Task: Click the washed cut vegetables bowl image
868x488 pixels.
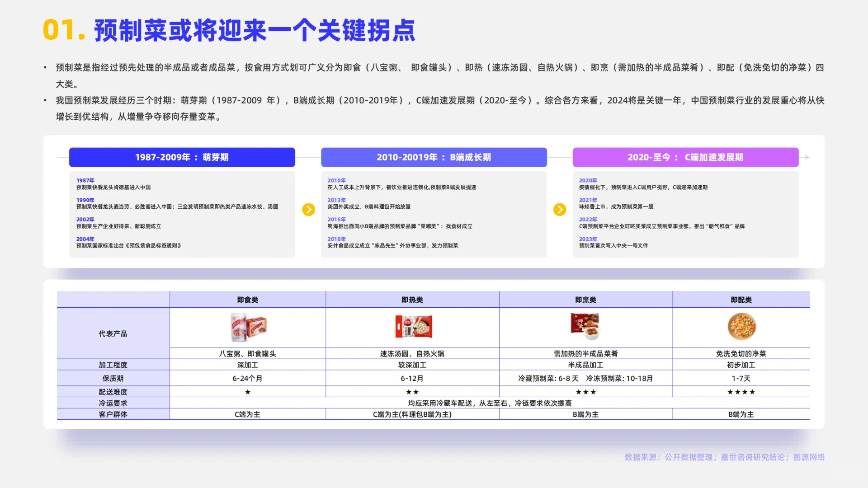Action: click(741, 327)
